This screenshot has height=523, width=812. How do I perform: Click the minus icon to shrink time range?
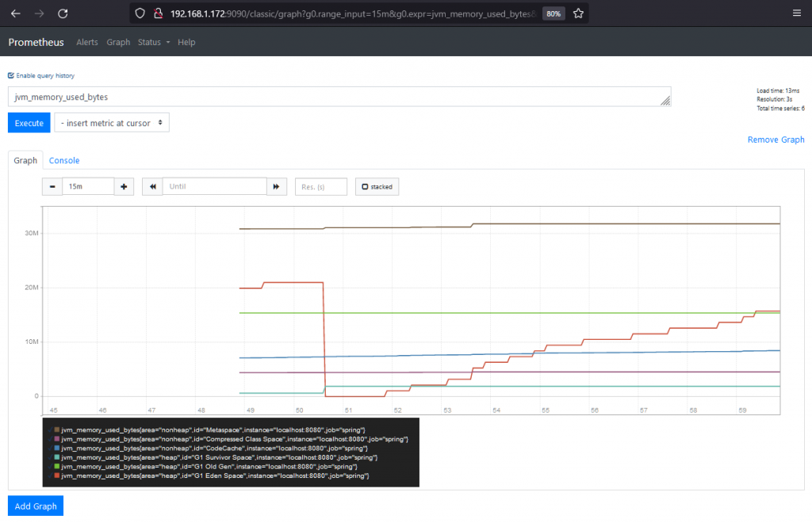click(52, 186)
